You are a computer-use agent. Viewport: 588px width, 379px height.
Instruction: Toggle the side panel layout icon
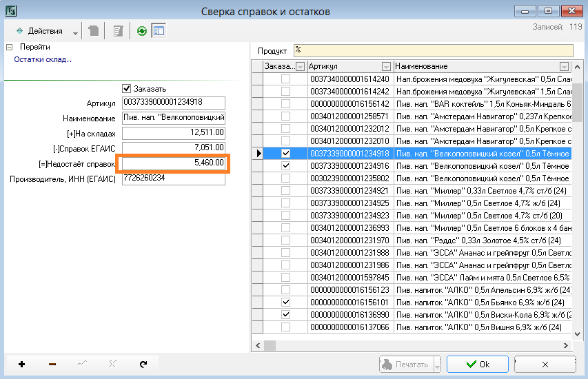(159, 31)
